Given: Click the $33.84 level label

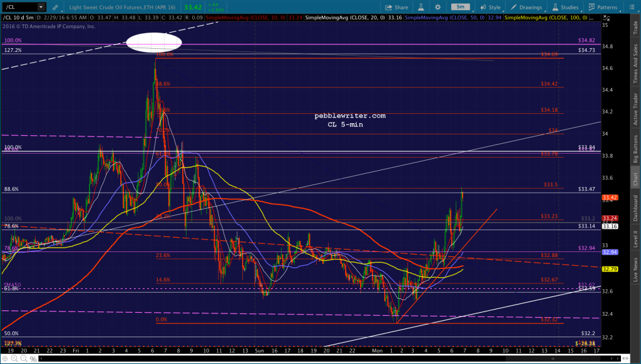Looking at the screenshot, I should (x=587, y=147).
